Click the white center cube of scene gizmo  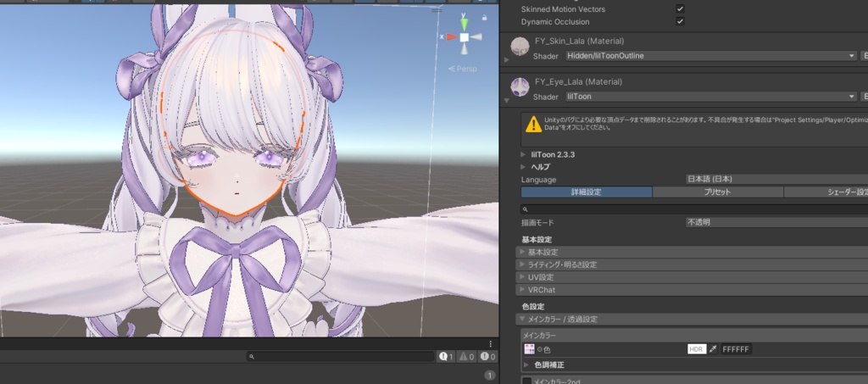pos(465,37)
